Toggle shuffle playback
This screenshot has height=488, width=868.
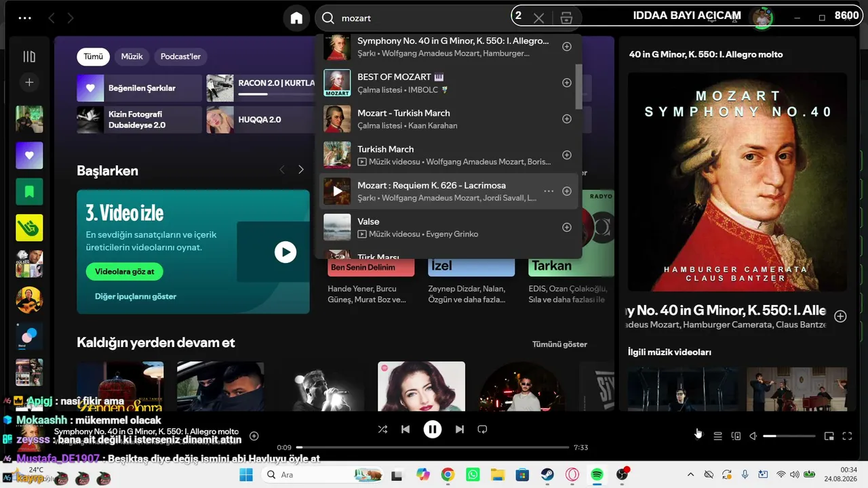point(382,429)
